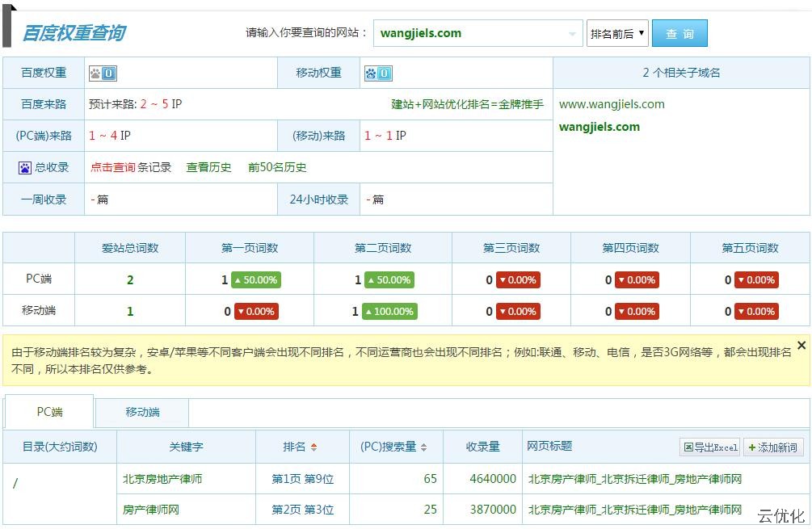Open the www.wangjiels.com subdomain link
Viewport: 812px width, 529px height.
(612, 104)
